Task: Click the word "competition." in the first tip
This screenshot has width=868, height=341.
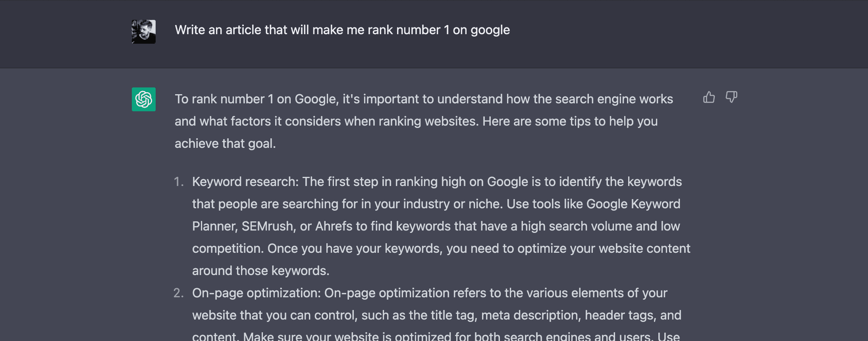Action: 228,249
